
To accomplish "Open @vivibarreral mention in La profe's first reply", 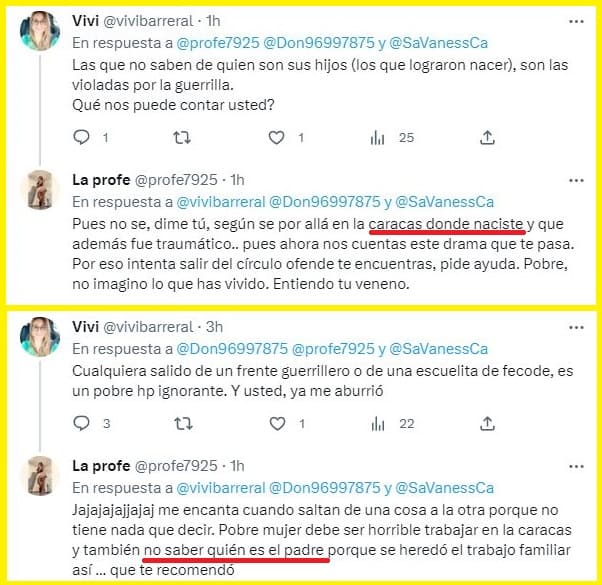I will pyautogui.click(x=221, y=202).
